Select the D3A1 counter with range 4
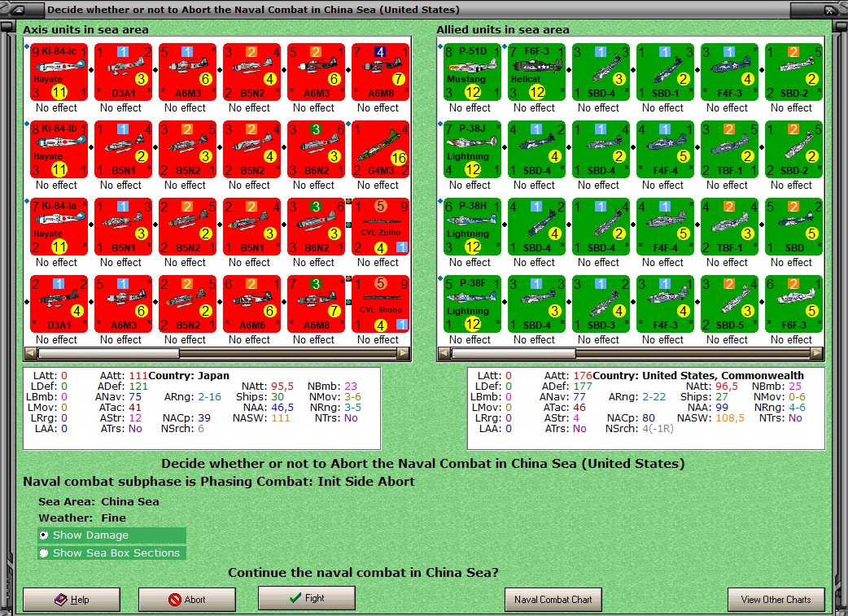The height and width of the screenshot is (616, 848). click(59, 304)
